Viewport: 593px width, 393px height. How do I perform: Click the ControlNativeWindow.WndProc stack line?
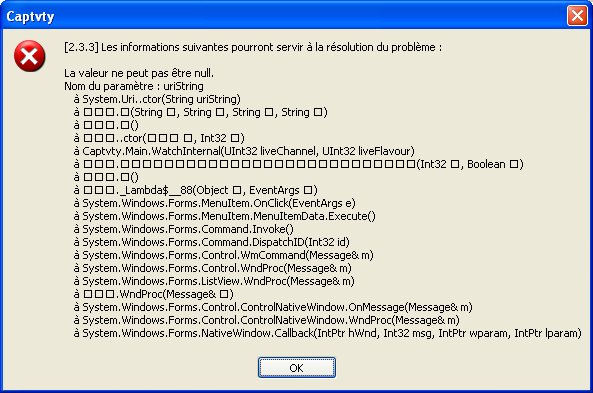click(266, 320)
